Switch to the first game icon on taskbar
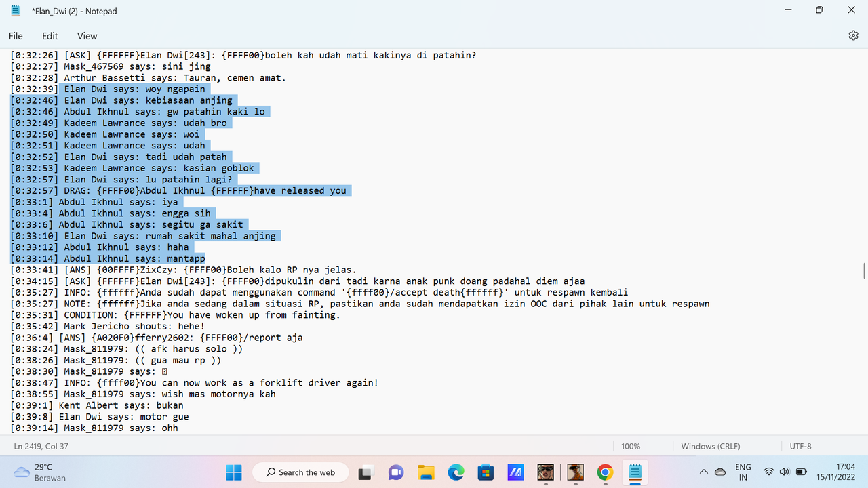This screenshot has height=488, width=868. pos(545,472)
